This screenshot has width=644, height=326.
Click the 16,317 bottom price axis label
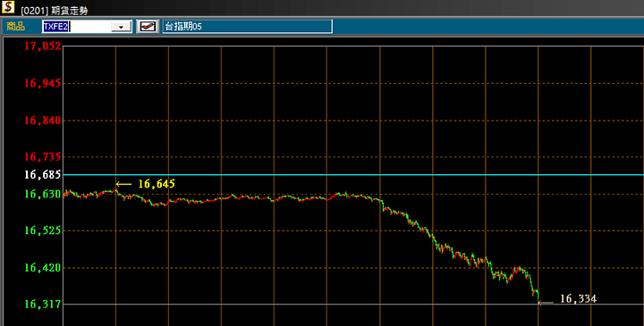pyautogui.click(x=43, y=305)
